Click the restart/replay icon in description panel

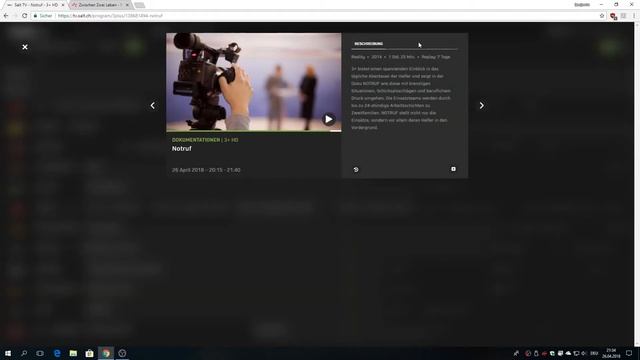click(x=356, y=169)
